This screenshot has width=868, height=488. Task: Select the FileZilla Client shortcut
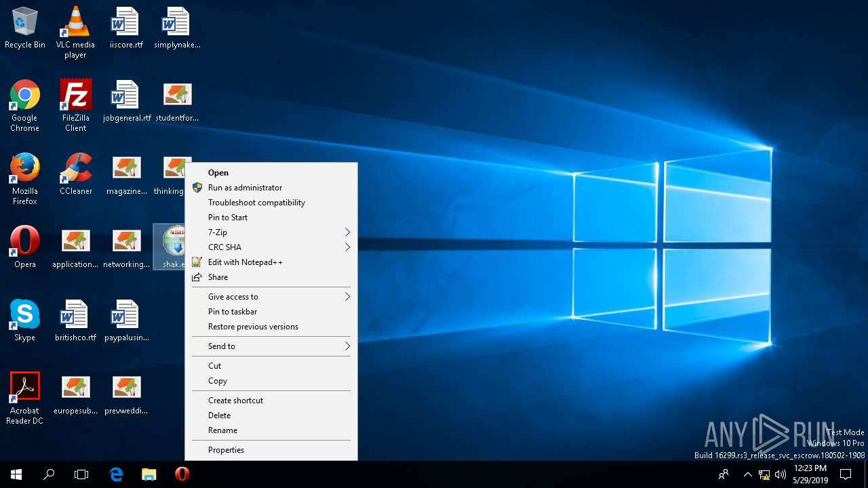point(75,106)
